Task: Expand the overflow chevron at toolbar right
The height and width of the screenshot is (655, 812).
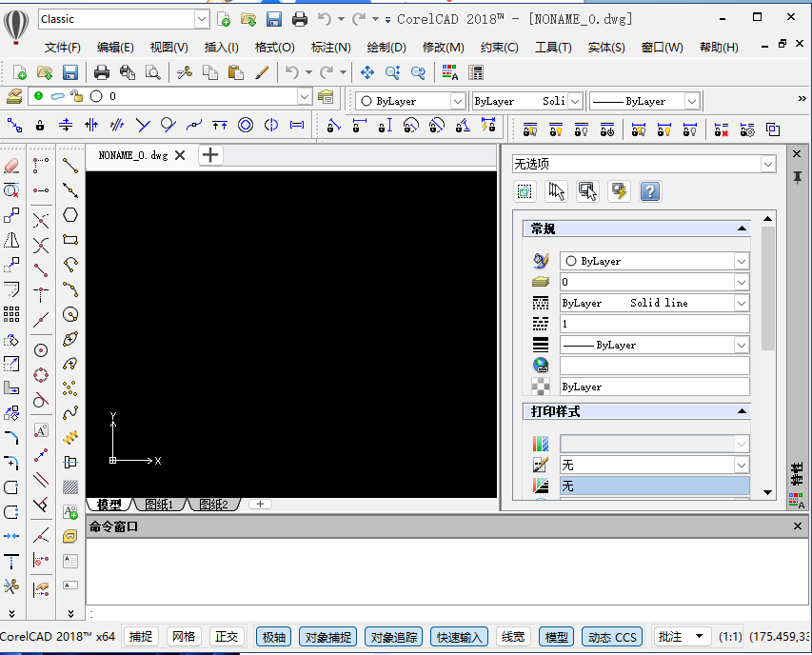Action: pos(802,98)
